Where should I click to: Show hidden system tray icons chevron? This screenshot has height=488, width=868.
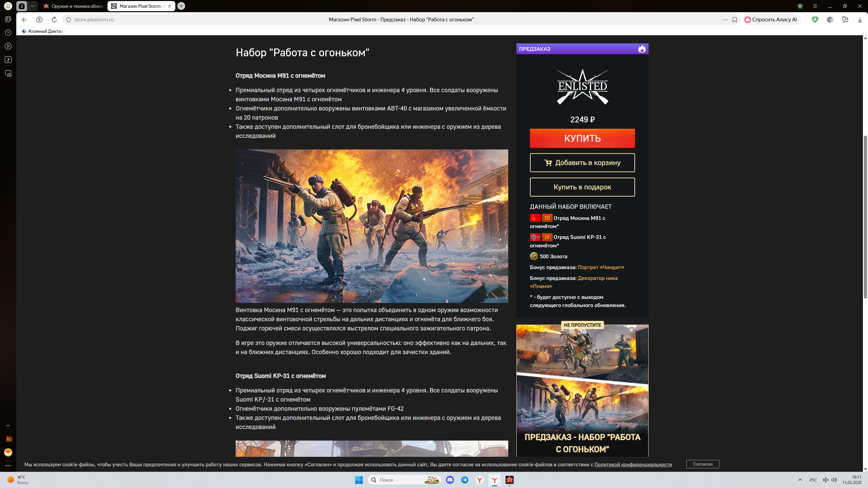pyautogui.click(x=800, y=480)
